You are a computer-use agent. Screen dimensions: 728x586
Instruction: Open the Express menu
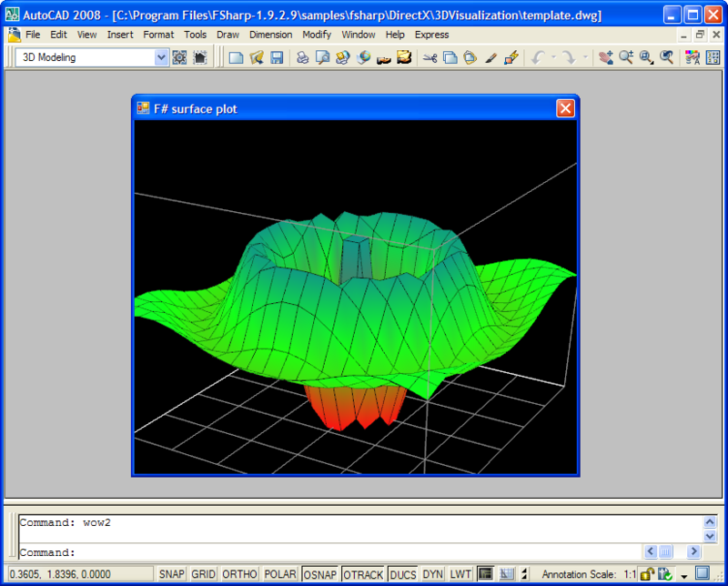(431, 35)
